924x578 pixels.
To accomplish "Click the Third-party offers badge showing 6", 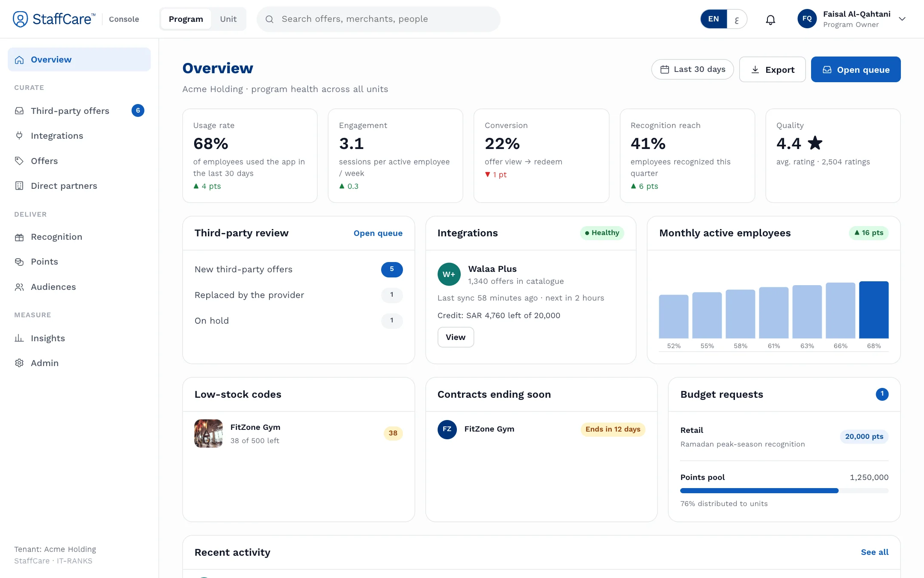I will (x=138, y=110).
